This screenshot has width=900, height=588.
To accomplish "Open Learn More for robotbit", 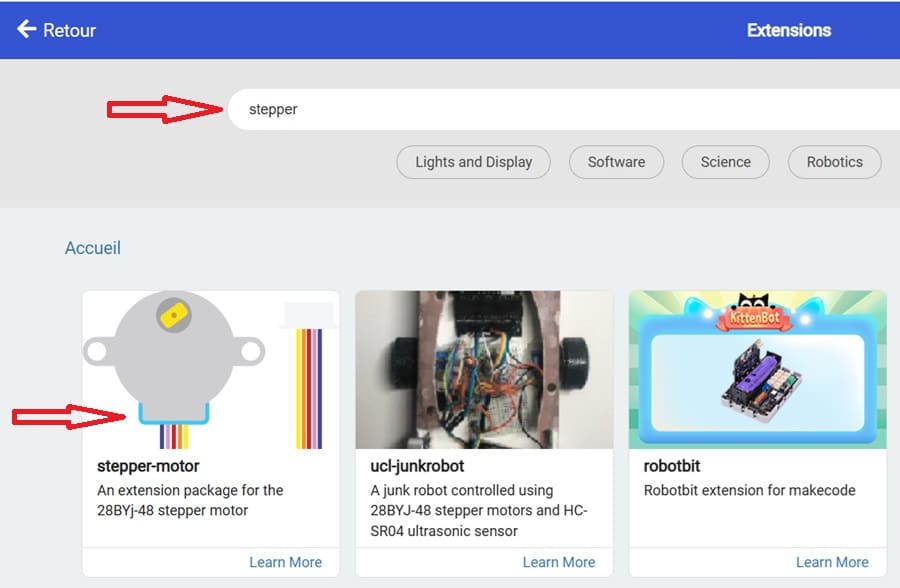I will [x=831, y=562].
